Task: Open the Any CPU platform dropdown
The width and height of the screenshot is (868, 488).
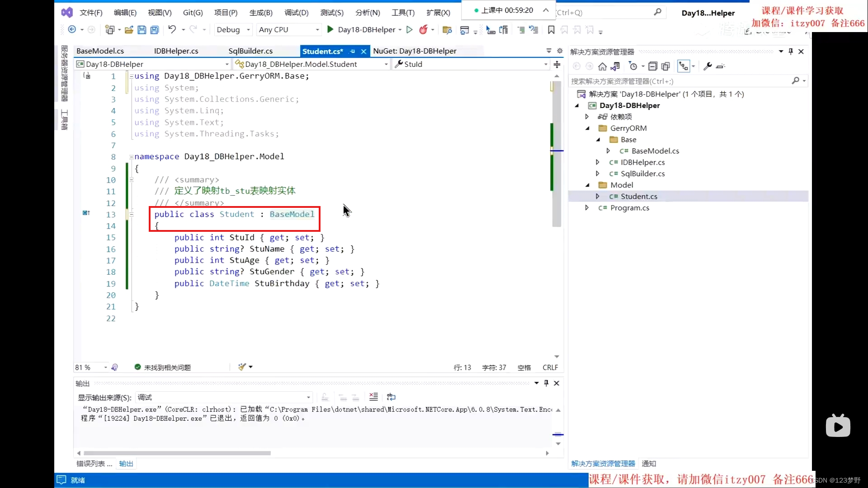Action: [288, 30]
